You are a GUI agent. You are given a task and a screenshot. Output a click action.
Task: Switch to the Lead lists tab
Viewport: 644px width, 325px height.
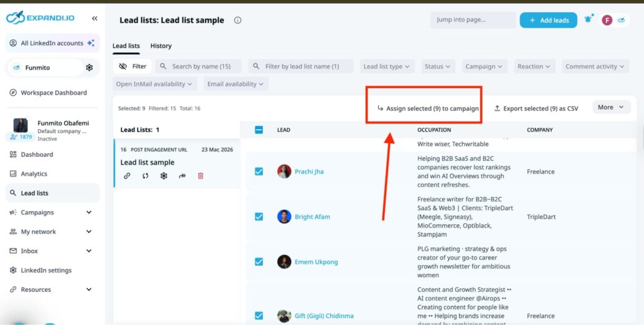click(126, 46)
